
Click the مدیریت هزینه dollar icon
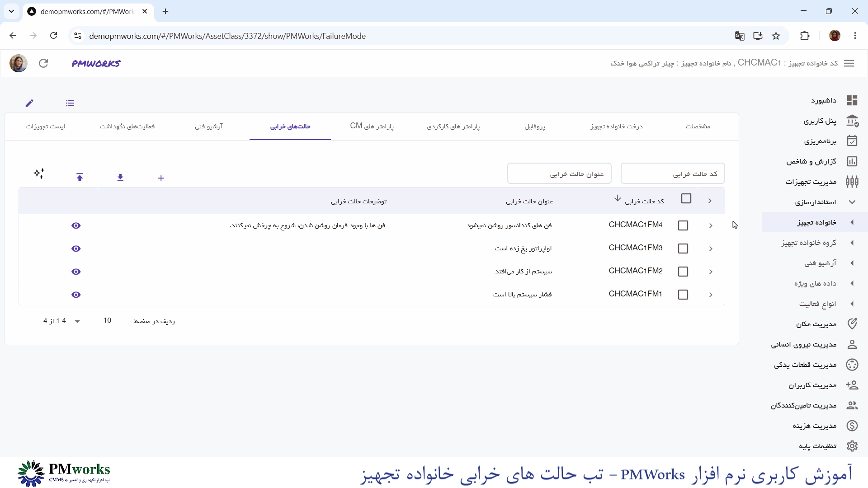[852, 426]
